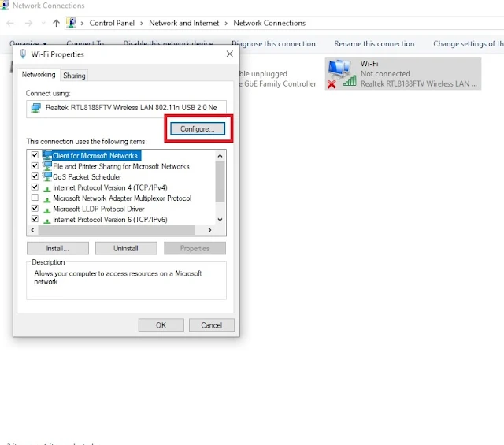Click Network Connections in breadcrumb

click(x=269, y=23)
